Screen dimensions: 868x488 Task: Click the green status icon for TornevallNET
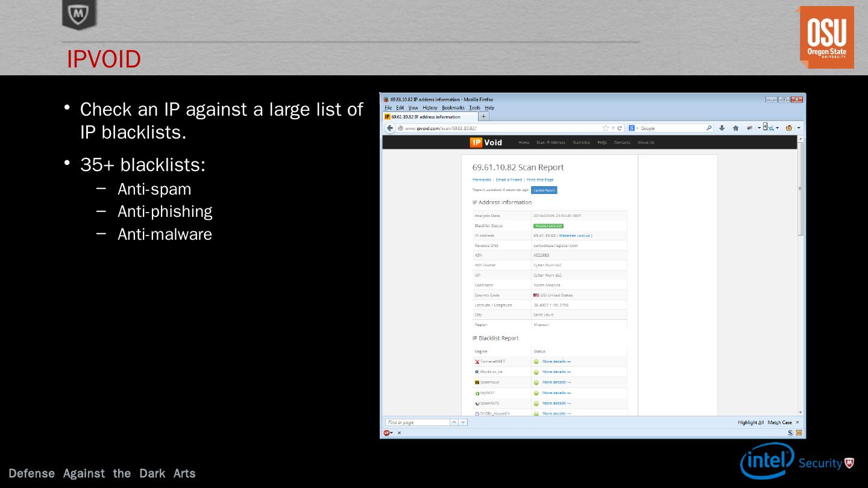pyautogui.click(x=536, y=362)
